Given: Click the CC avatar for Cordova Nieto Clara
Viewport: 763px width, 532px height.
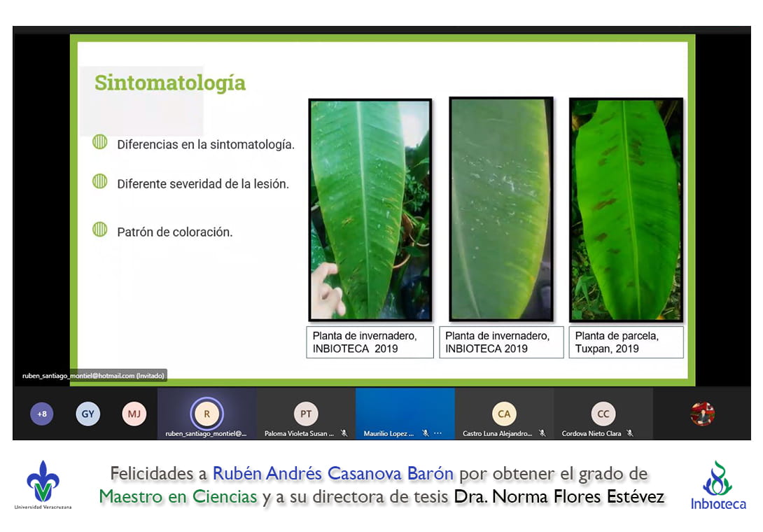Looking at the screenshot, I should 603,414.
